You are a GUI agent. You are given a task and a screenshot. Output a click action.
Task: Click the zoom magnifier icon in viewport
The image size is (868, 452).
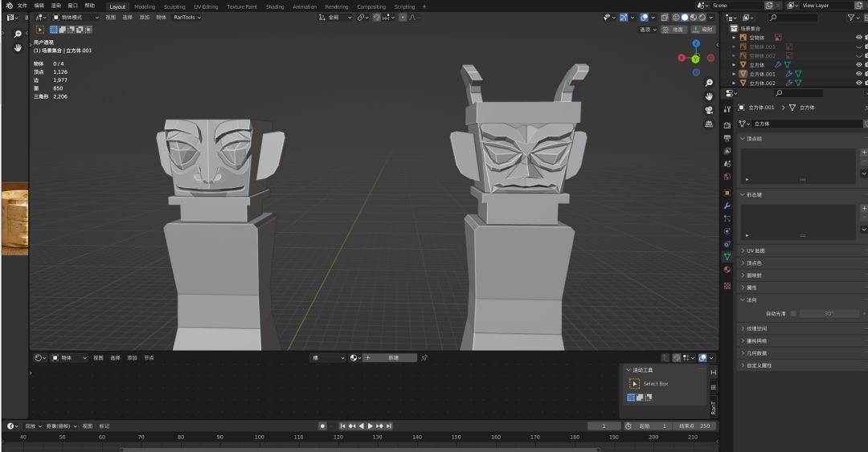pyautogui.click(x=709, y=83)
